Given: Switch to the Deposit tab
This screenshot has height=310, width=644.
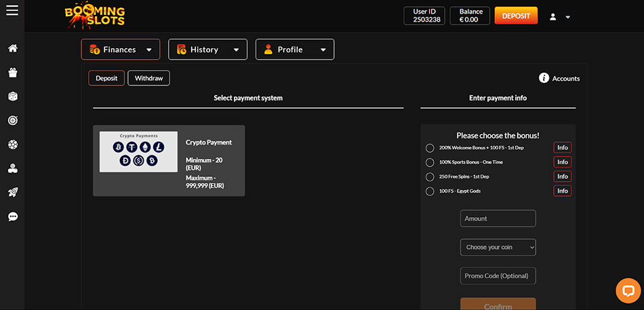Looking at the screenshot, I should coord(106,78).
